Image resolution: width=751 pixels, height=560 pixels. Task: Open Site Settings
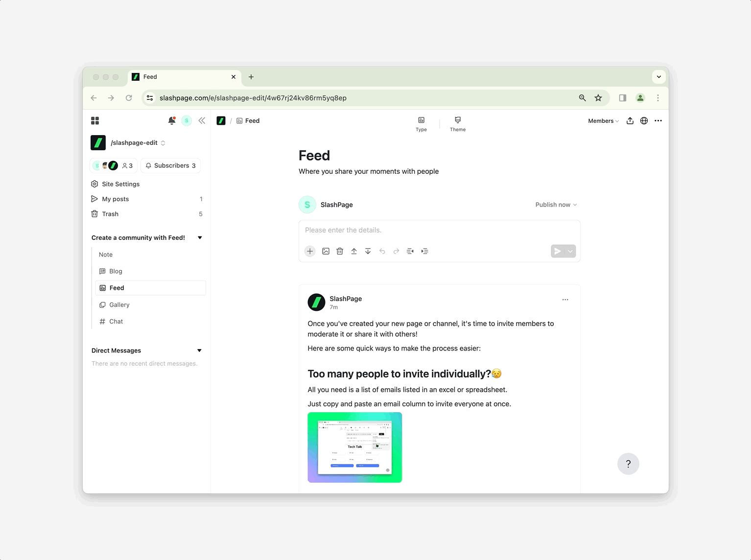(116, 184)
